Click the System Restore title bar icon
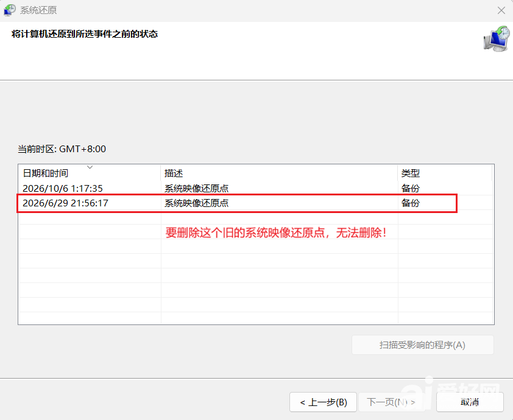 pos(10,10)
